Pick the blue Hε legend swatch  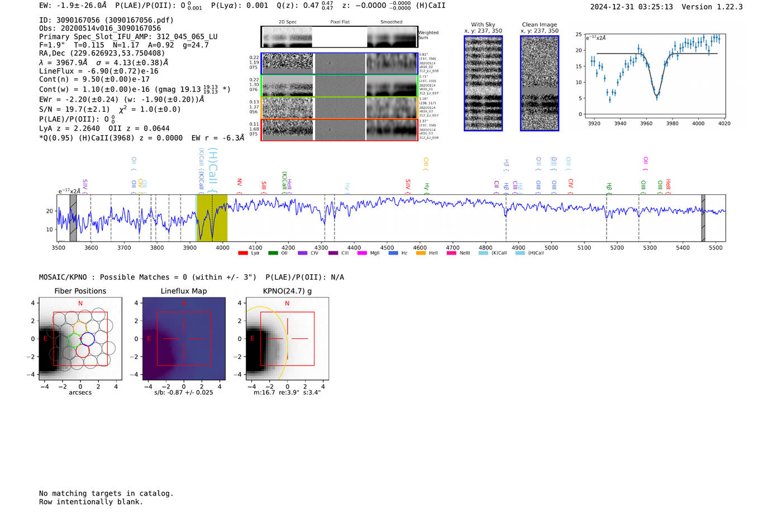click(393, 253)
